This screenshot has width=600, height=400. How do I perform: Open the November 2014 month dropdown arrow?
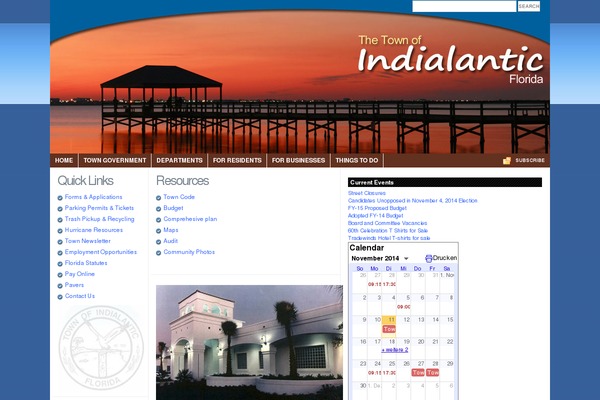[x=406, y=258]
